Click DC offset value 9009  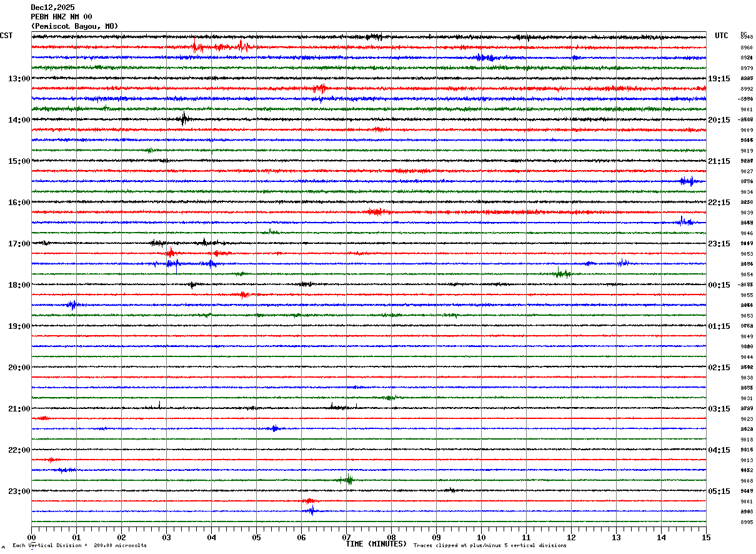[747, 130]
